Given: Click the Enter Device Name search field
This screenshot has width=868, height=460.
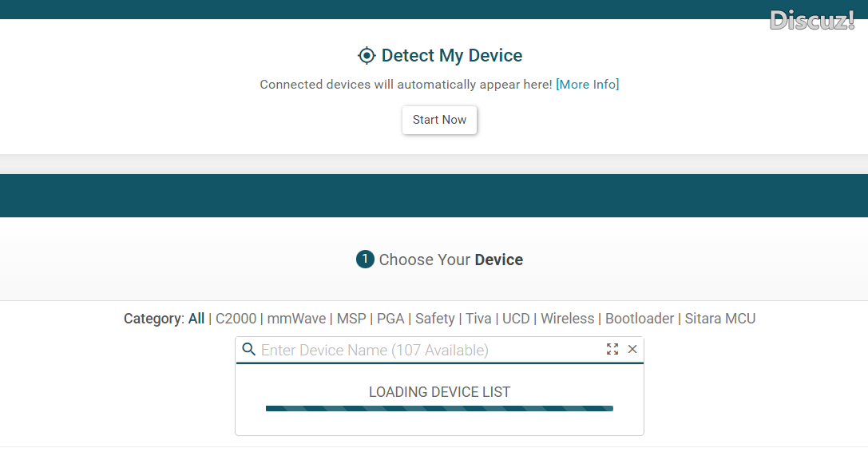Looking at the screenshot, I should [427, 350].
